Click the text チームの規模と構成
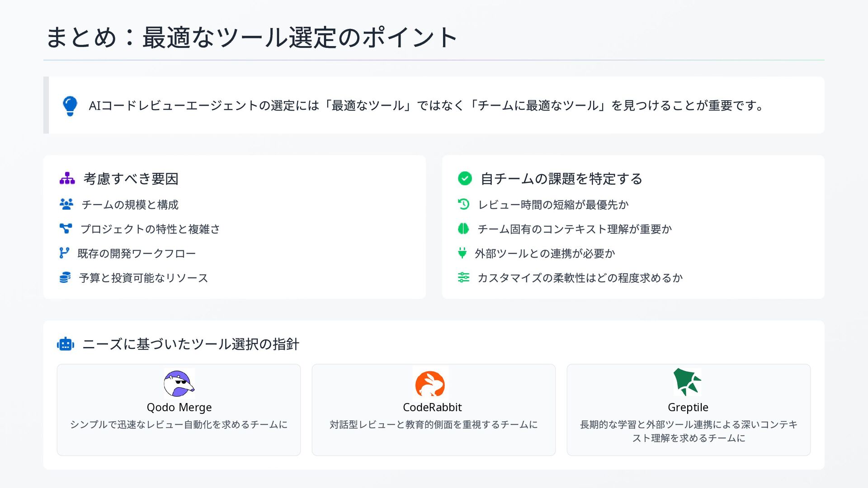The height and width of the screenshot is (488, 868). click(130, 205)
